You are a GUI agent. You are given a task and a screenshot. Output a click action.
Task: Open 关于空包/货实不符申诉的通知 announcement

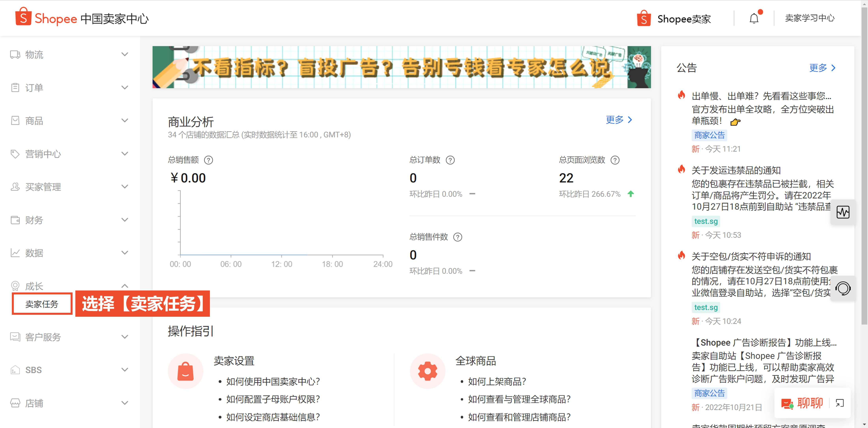(x=751, y=257)
